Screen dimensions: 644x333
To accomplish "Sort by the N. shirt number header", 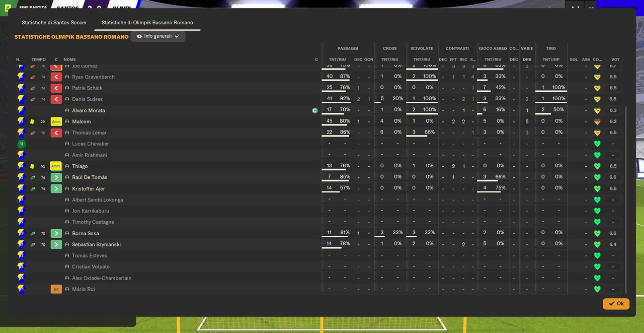I will tap(18, 59).
